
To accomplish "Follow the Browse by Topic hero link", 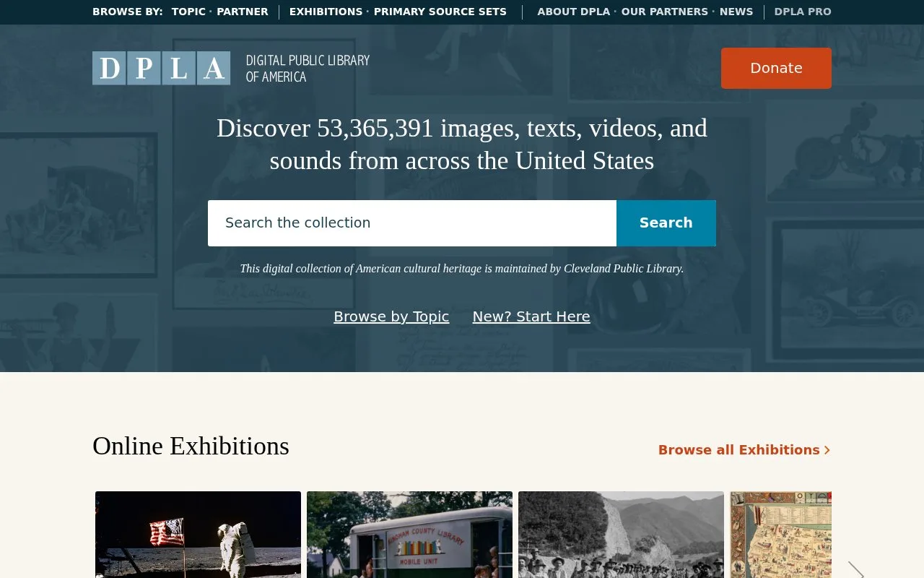I will point(391,316).
